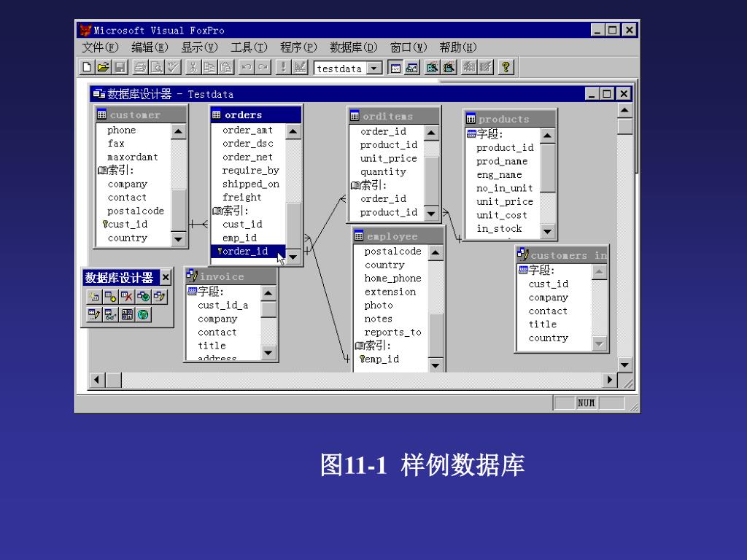Click designer horizontal scrollbar left arrow
The image size is (747, 560).
97,380
